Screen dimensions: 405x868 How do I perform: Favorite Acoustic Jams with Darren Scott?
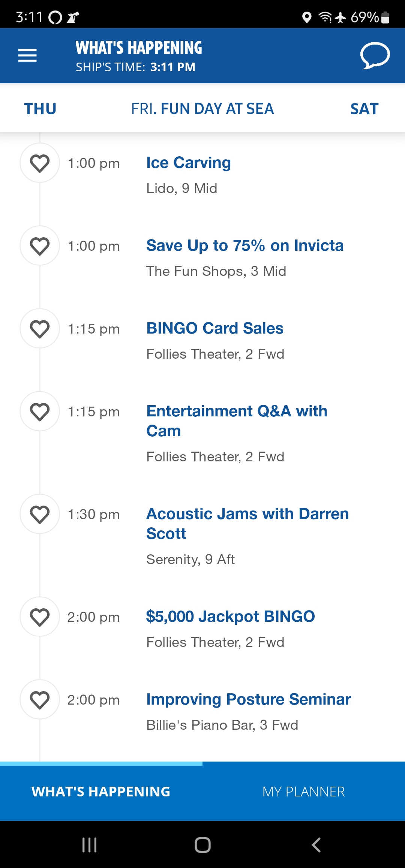[x=40, y=514]
